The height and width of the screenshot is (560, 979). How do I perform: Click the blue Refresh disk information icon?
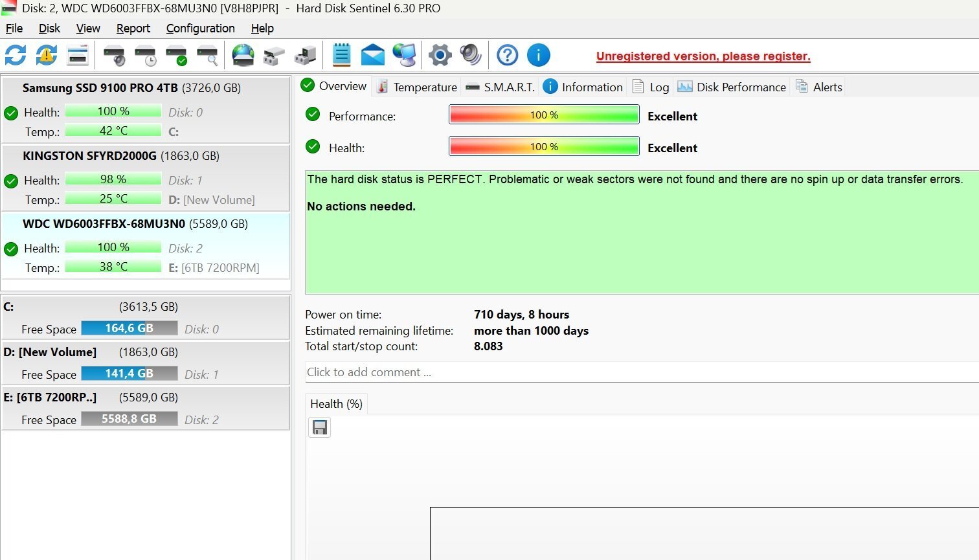16,55
